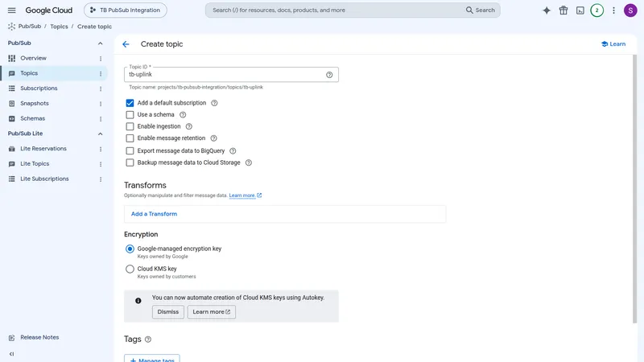The width and height of the screenshot is (644, 362).
Task: Go back using the arrow beside Create topic
Action: (126, 44)
